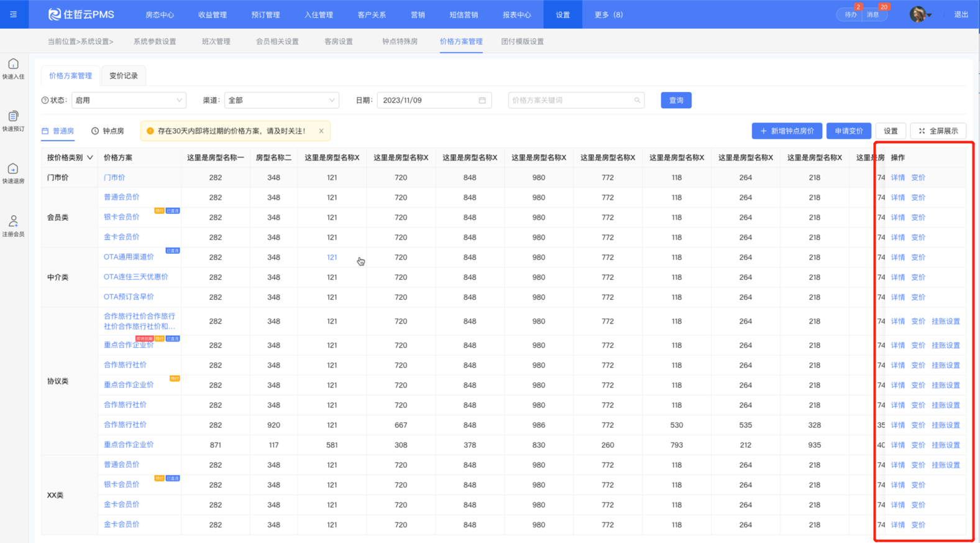Click the 设置 button above table
The width and height of the screenshot is (980, 543).
pos(891,131)
